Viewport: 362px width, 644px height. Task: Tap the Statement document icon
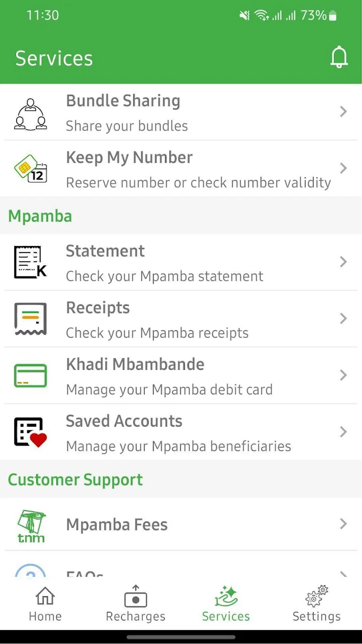30,262
